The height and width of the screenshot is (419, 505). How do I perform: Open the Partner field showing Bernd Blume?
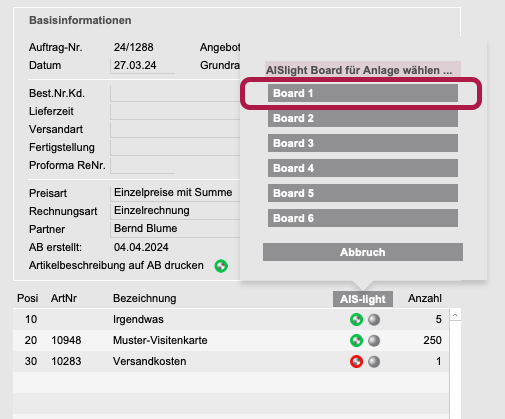click(x=175, y=229)
